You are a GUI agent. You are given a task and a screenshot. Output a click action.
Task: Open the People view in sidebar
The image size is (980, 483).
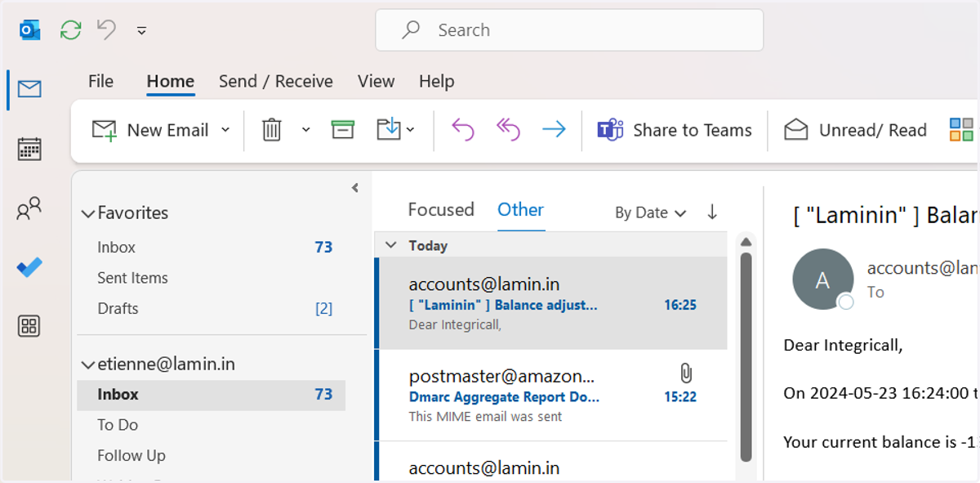29,208
